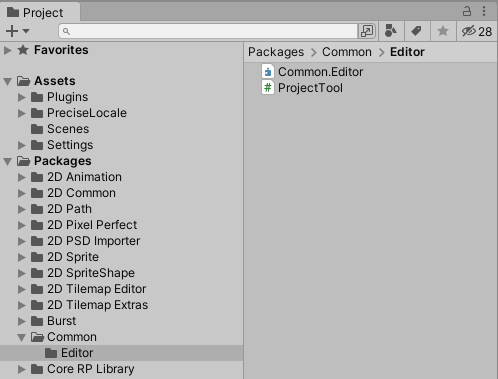Select the ProjectTool asset name
The width and height of the screenshot is (498, 379).
point(310,88)
